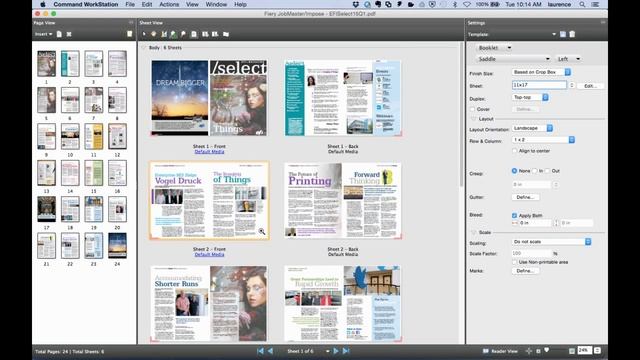Click Default Media link under Sheet 2 - Front
This screenshot has height=360, width=640.
[209, 255]
